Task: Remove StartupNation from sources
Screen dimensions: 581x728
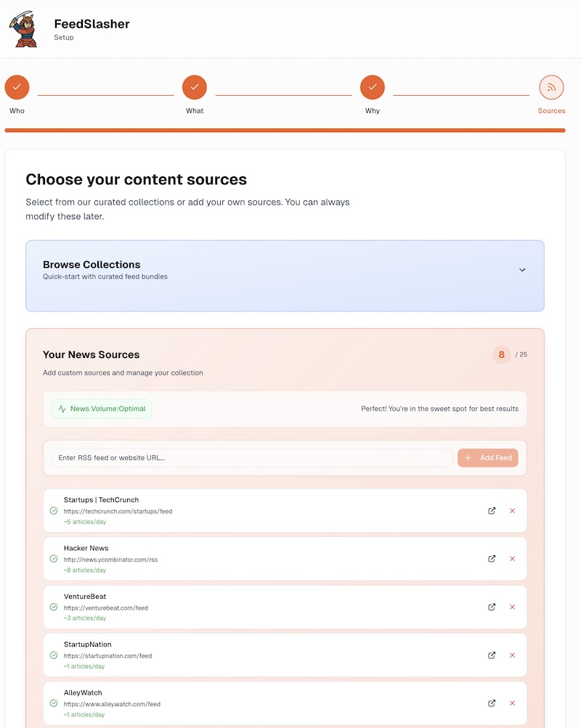Action: 512,655
